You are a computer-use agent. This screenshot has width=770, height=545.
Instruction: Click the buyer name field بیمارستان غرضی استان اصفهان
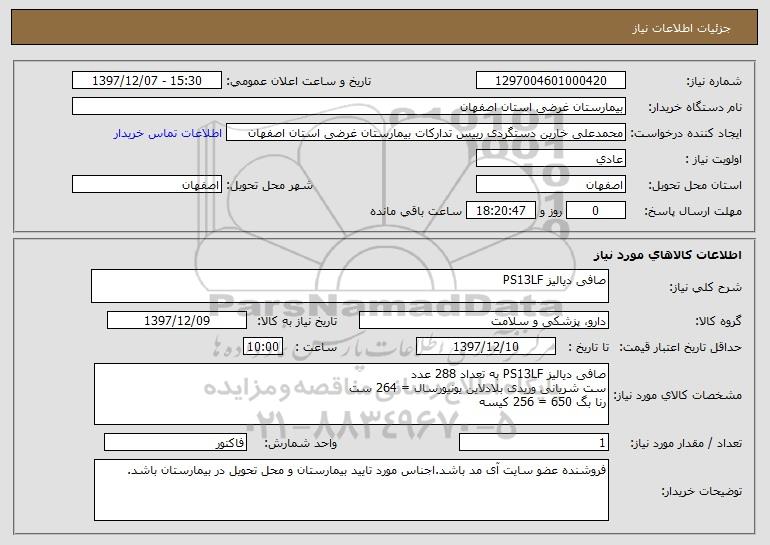pos(349,107)
